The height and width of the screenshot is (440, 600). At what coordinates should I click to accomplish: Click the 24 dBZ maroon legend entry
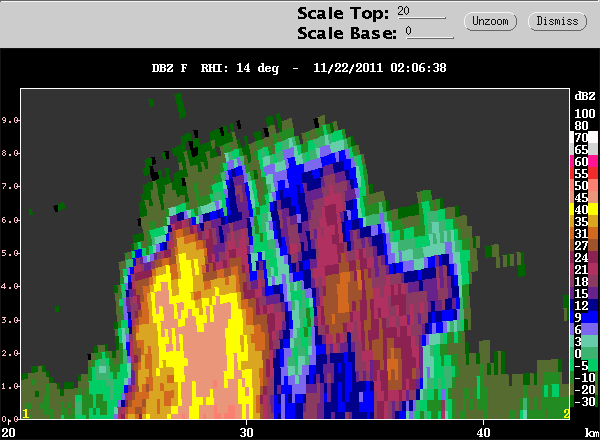[x=584, y=257]
